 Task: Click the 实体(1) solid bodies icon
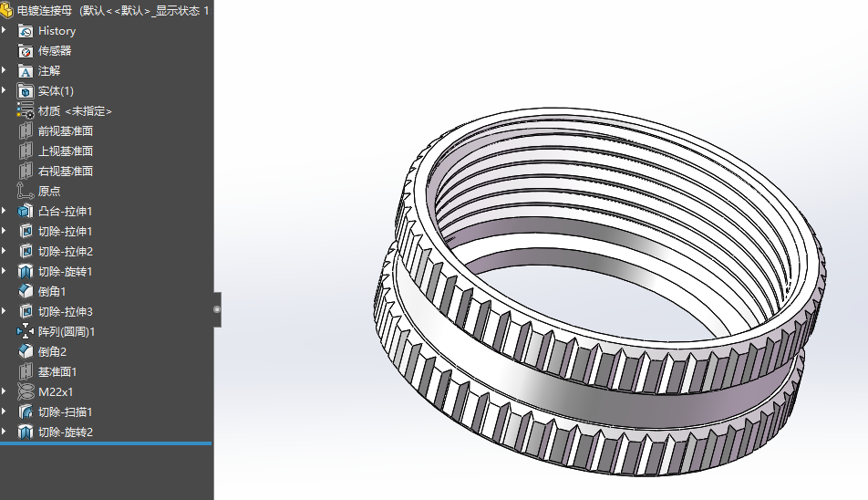tap(26, 91)
